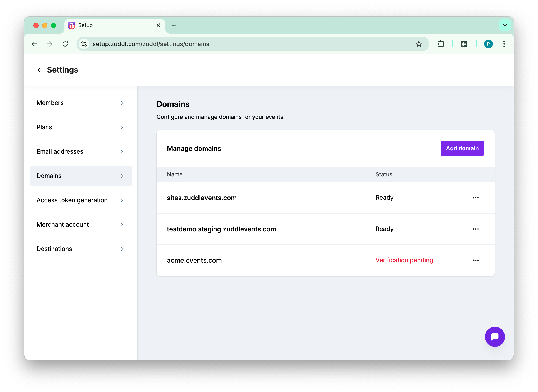Viewport: 538px width, 392px height.
Task: Open a new browser tab
Action: 174,25
